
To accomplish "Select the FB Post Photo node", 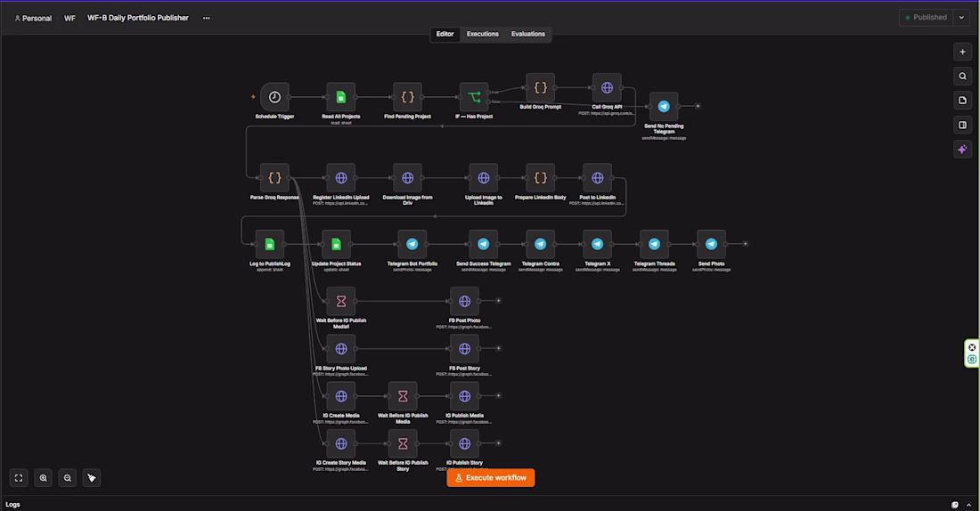I will pos(464,301).
